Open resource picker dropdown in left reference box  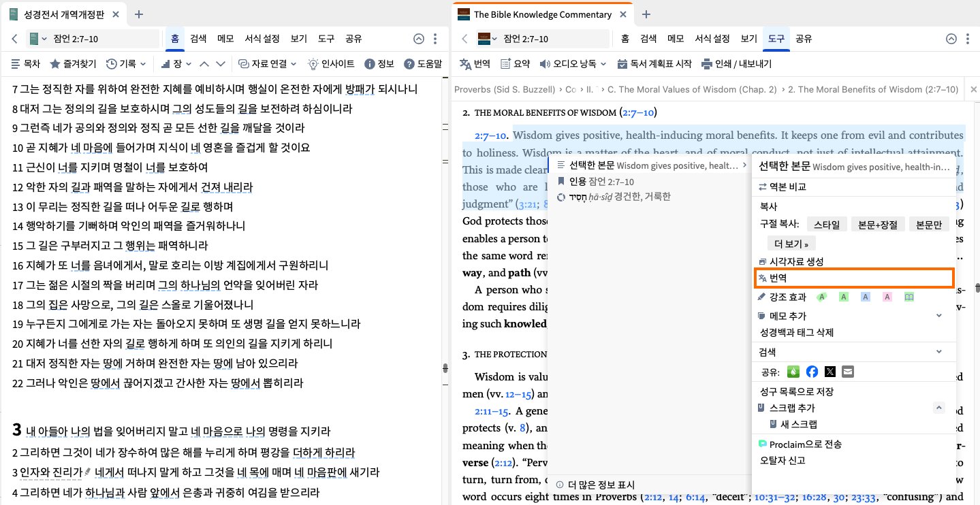tap(37, 39)
